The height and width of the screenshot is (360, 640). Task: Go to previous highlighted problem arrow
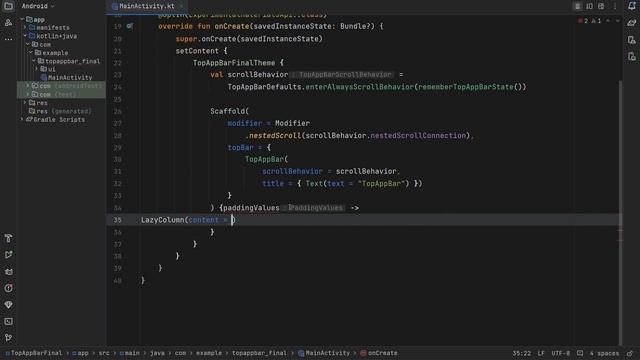608,21
